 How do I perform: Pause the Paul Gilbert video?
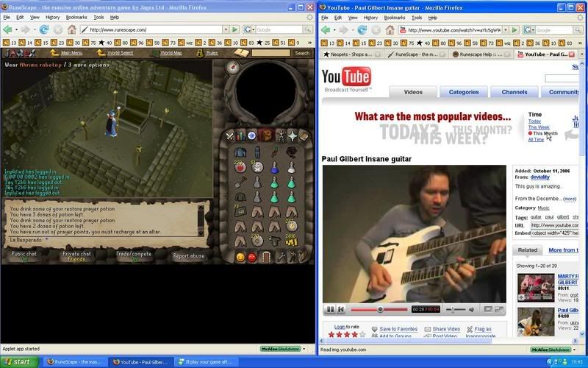pyautogui.click(x=330, y=309)
